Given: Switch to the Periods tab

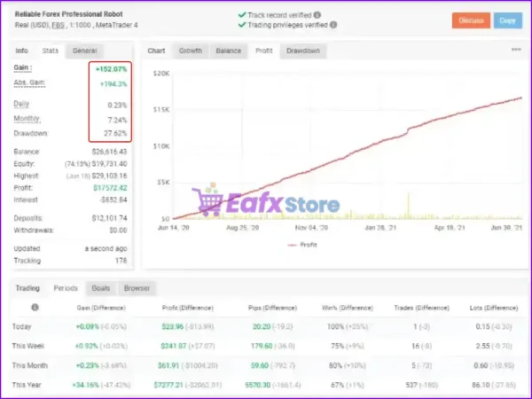Looking at the screenshot, I should click(x=66, y=288).
